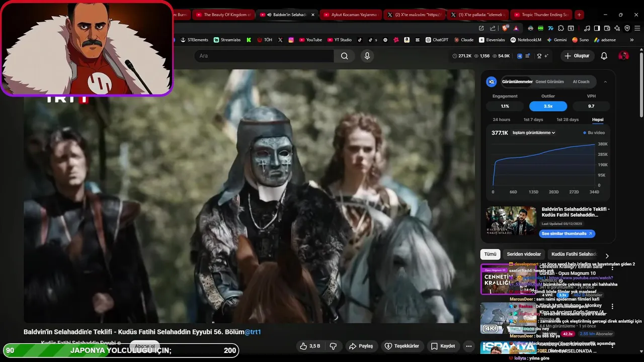Start voice search with microphone icon
Image resolution: width=644 pixels, height=362 pixels.
367,56
